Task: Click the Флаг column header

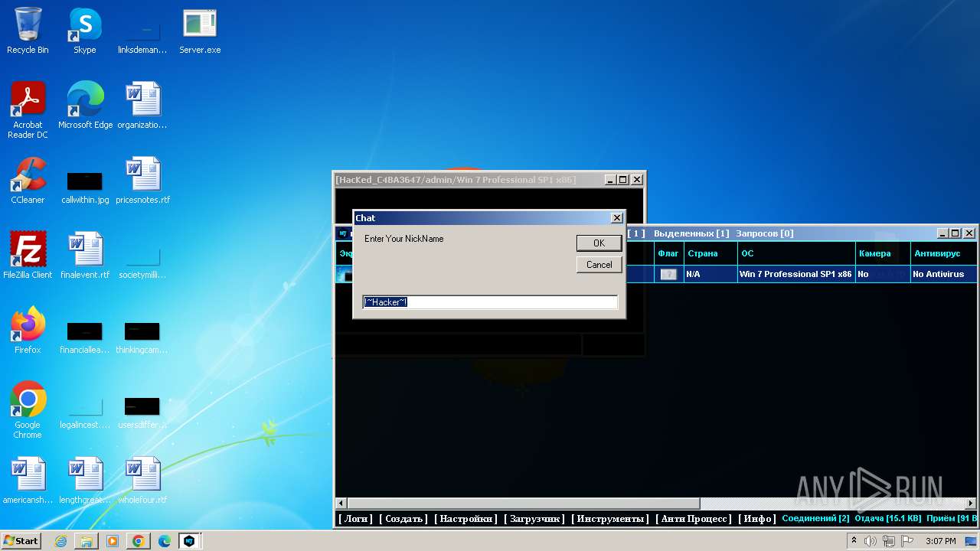Action: click(668, 253)
